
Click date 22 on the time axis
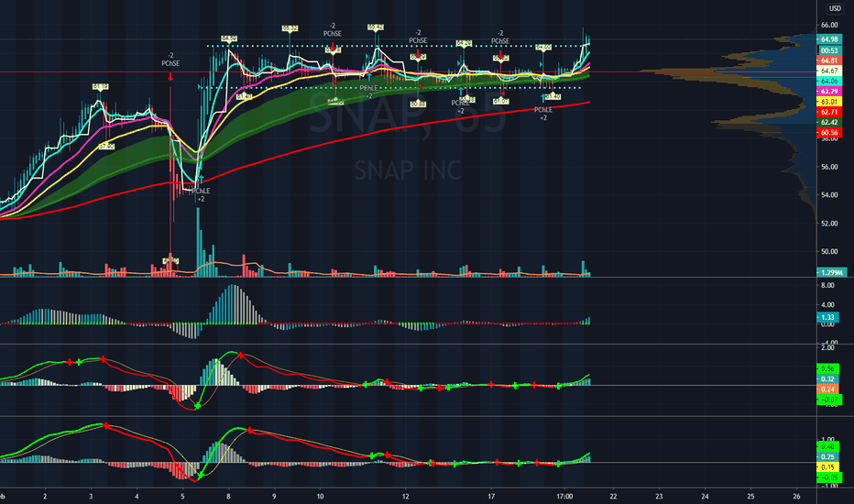[x=613, y=497]
